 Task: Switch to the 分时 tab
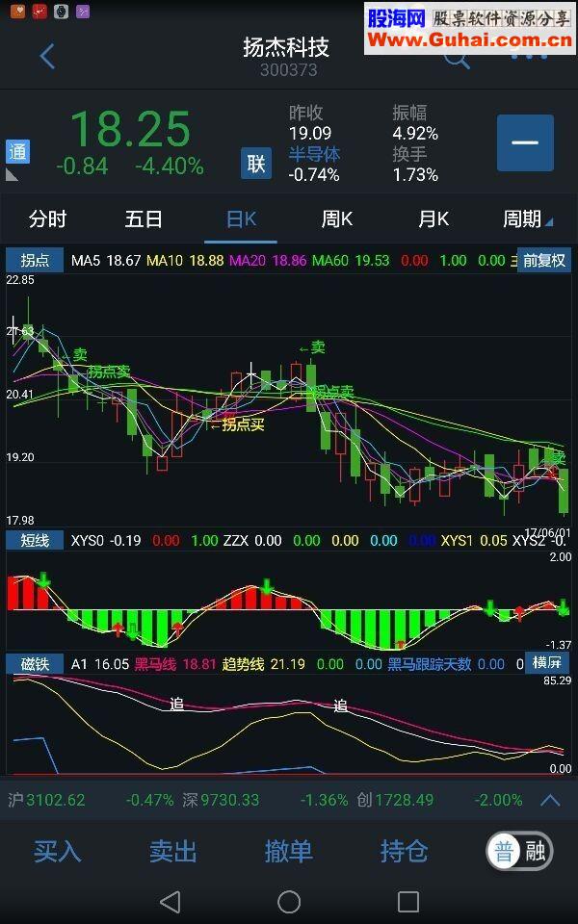click(x=48, y=219)
